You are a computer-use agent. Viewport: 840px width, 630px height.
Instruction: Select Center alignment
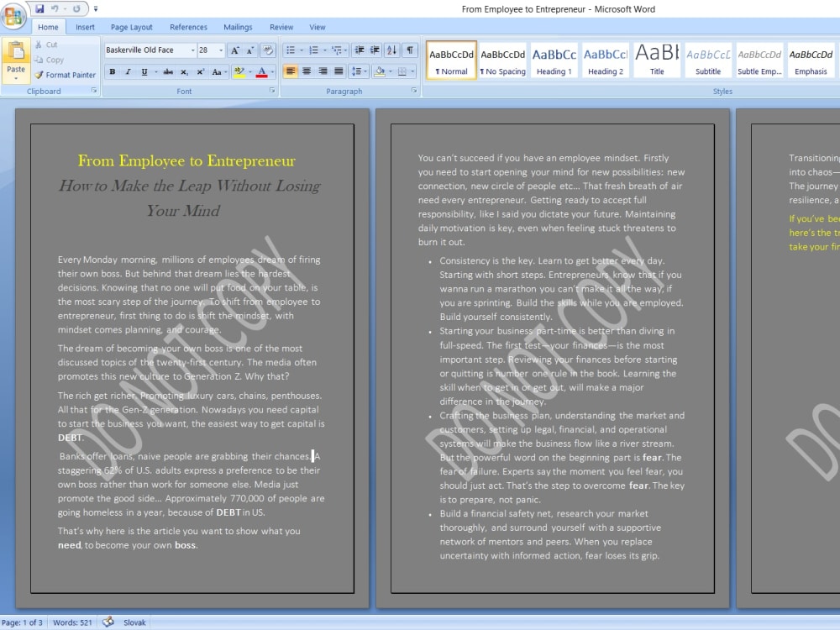[307, 71]
